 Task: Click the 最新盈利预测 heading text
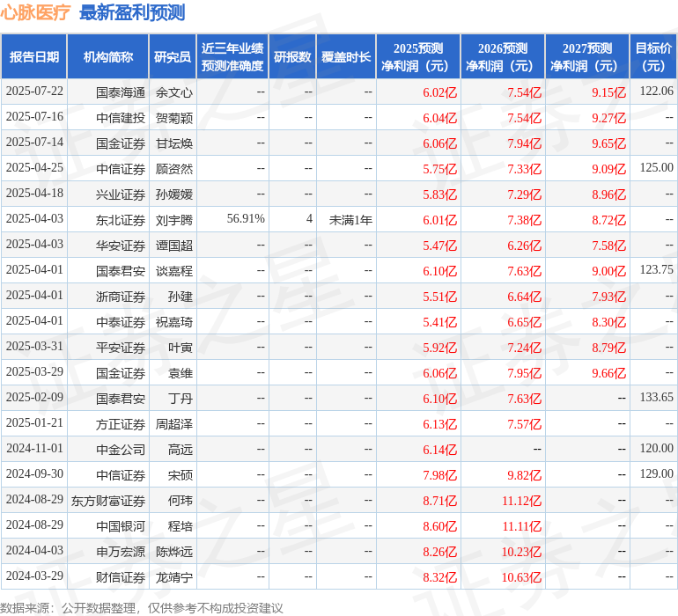132,12
